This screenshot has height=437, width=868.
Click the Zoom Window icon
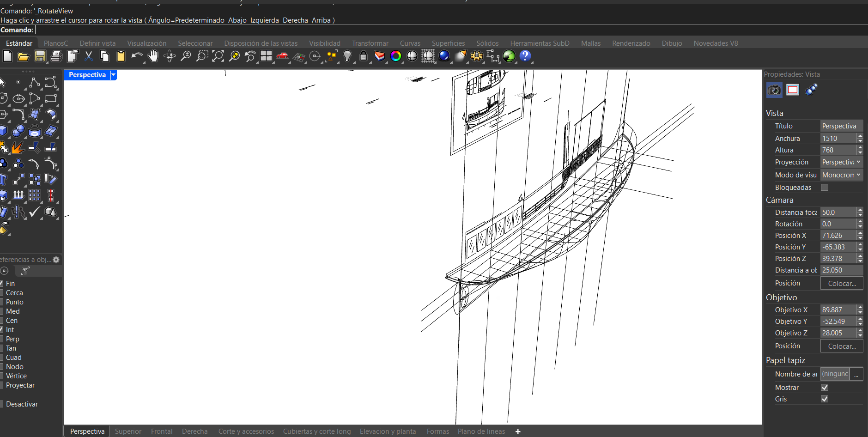click(202, 56)
